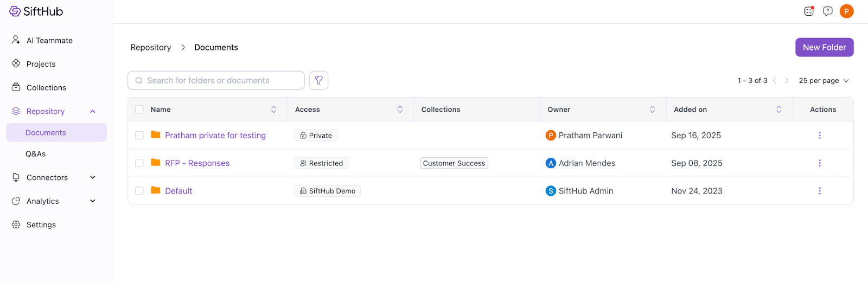Viewport: 868px width, 282px height.
Task: Select the Pratham private for testing checkbox
Action: pyautogui.click(x=139, y=136)
